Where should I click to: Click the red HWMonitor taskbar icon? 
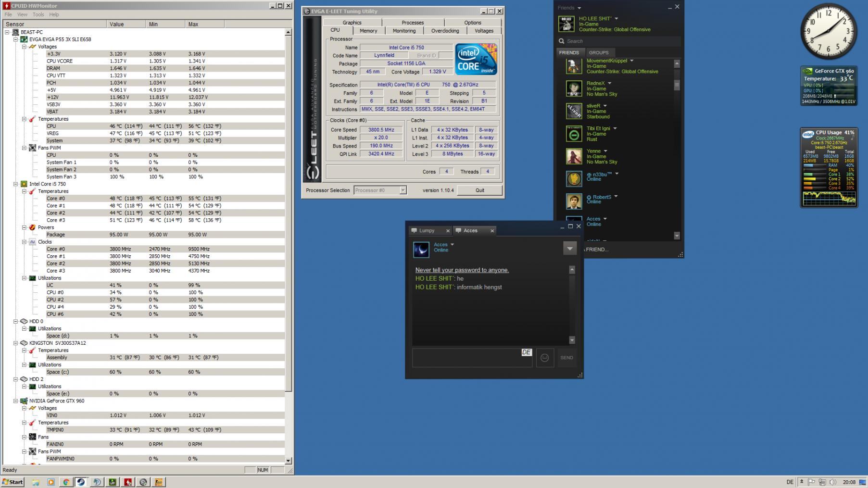[x=128, y=482]
